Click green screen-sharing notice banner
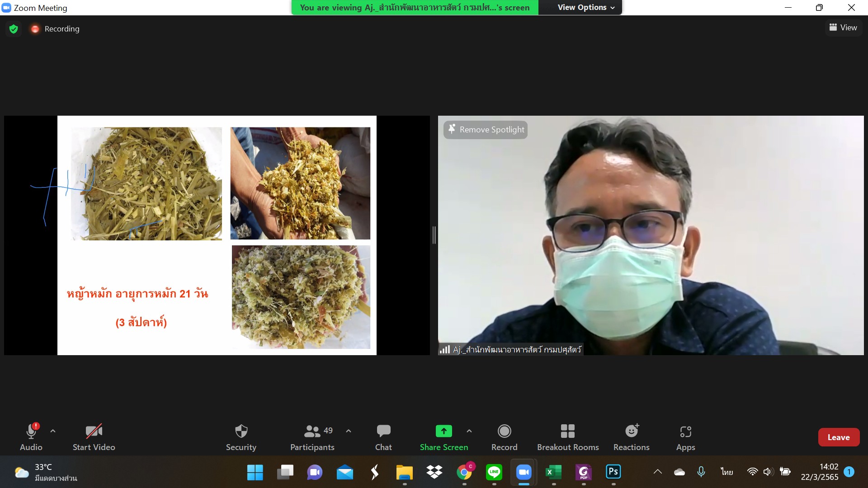Image resolution: width=868 pixels, height=488 pixels. click(x=415, y=7)
